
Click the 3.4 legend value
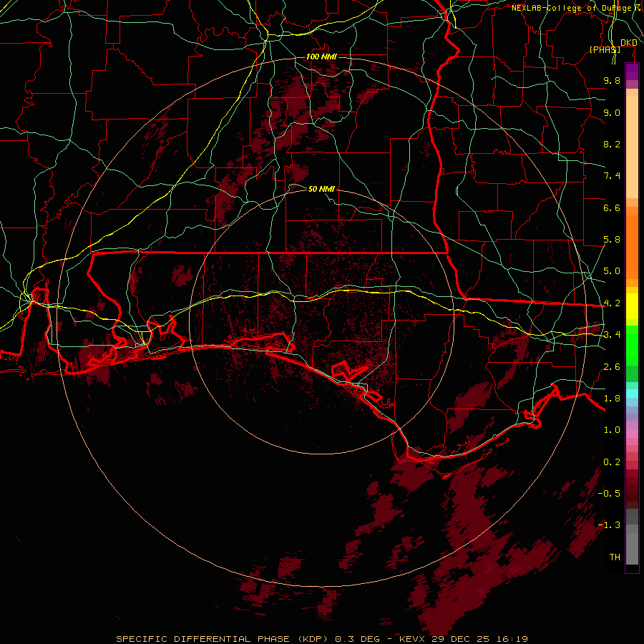coord(612,335)
